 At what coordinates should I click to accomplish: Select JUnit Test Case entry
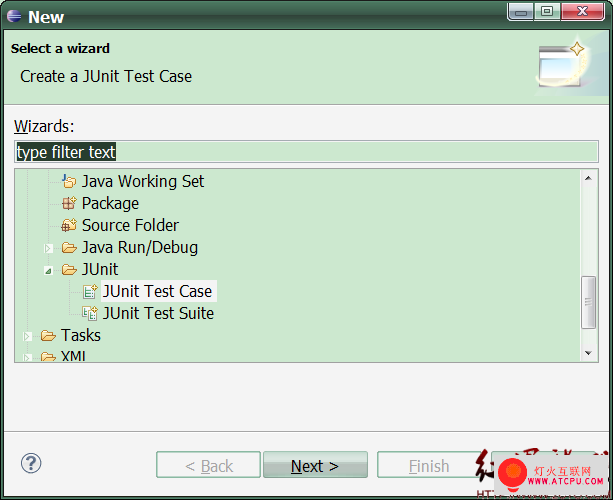coord(157,291)
